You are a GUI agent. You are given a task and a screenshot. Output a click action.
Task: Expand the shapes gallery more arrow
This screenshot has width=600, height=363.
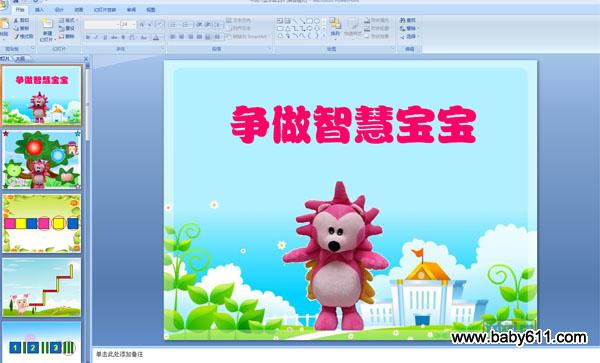pyautogui.click(x=324, y=36)
